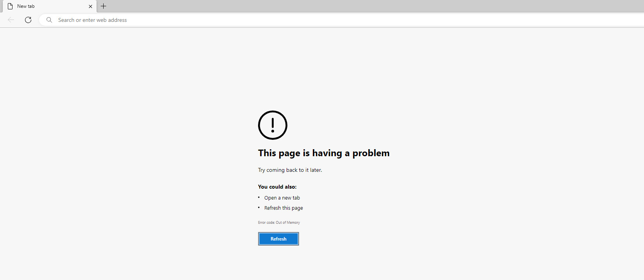Click the empty address bar area right of placeholder

[x=385, y=20]
